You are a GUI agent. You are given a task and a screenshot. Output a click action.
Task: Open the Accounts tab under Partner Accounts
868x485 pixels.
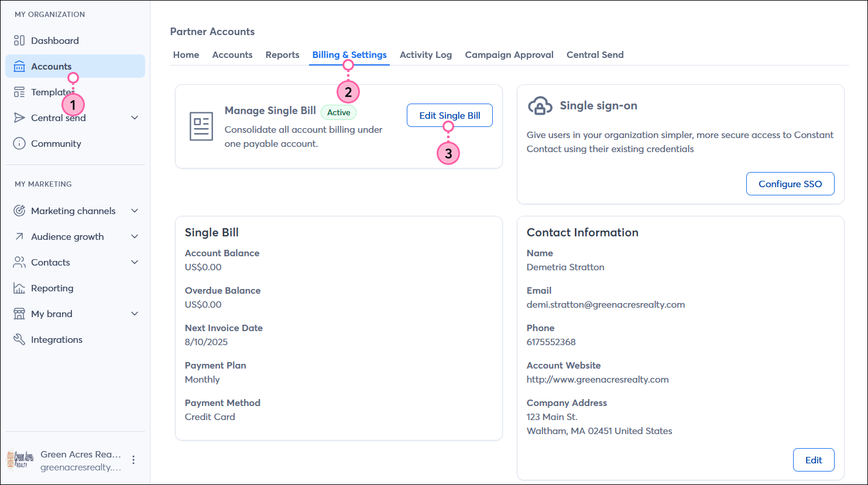(232, 54)
